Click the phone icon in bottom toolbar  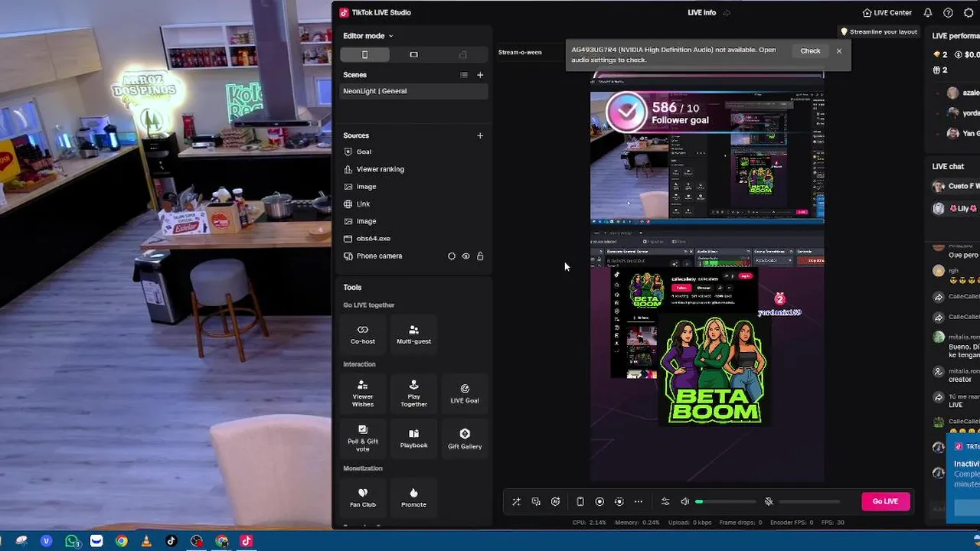(580, 502)
